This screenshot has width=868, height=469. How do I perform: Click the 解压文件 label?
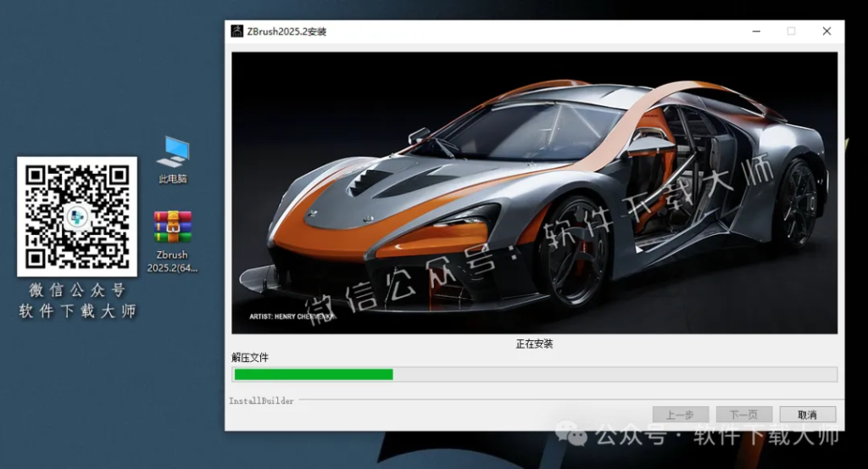click(x=250, y=358)
